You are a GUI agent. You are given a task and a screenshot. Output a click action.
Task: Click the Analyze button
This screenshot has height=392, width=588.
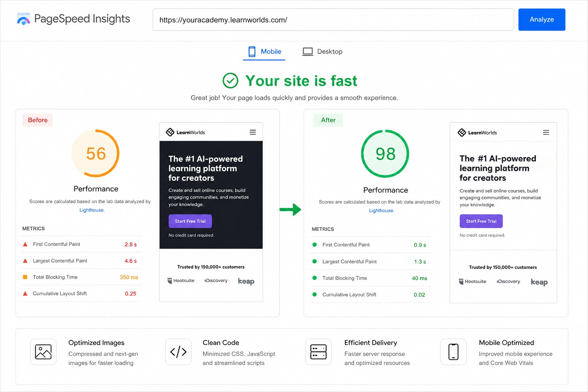542,20
